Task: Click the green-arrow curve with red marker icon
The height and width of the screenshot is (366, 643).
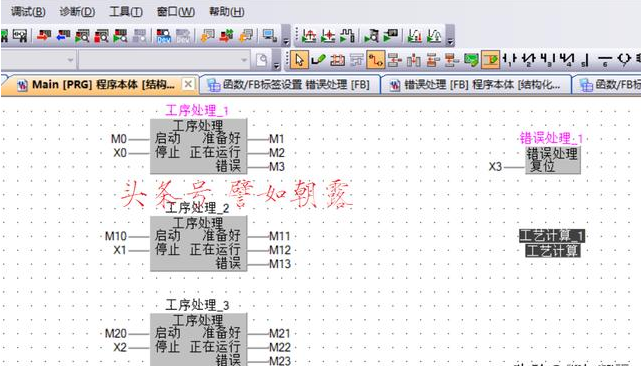Action: [x=414, y=36]
